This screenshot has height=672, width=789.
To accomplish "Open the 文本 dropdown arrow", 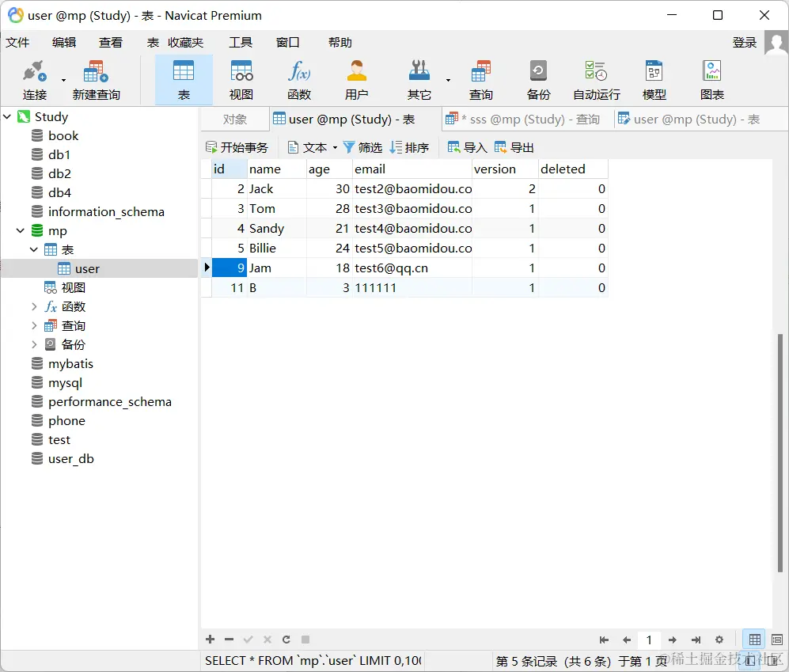I will pos(335,148).
